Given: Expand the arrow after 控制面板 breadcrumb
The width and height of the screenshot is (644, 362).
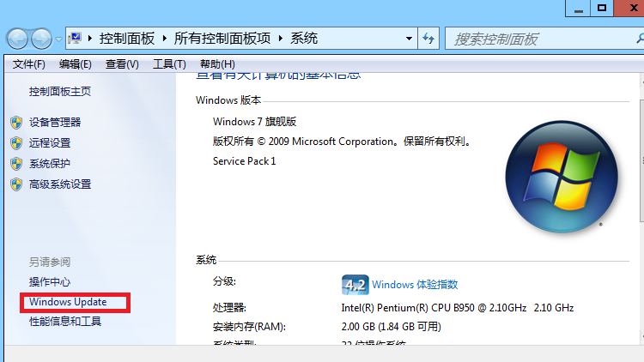Looking at the screenshot, I should coord(164,39).
